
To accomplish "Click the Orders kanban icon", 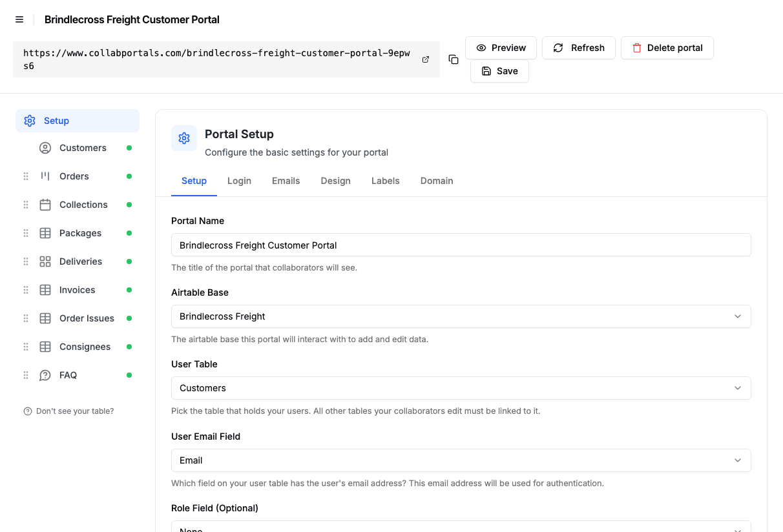I will tap(45, 176).
